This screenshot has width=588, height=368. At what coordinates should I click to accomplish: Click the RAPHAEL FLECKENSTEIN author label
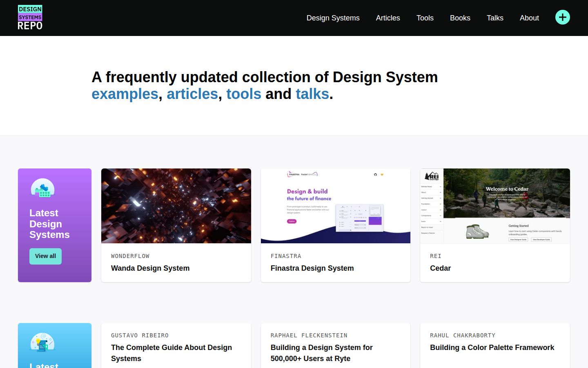[309, 335]
